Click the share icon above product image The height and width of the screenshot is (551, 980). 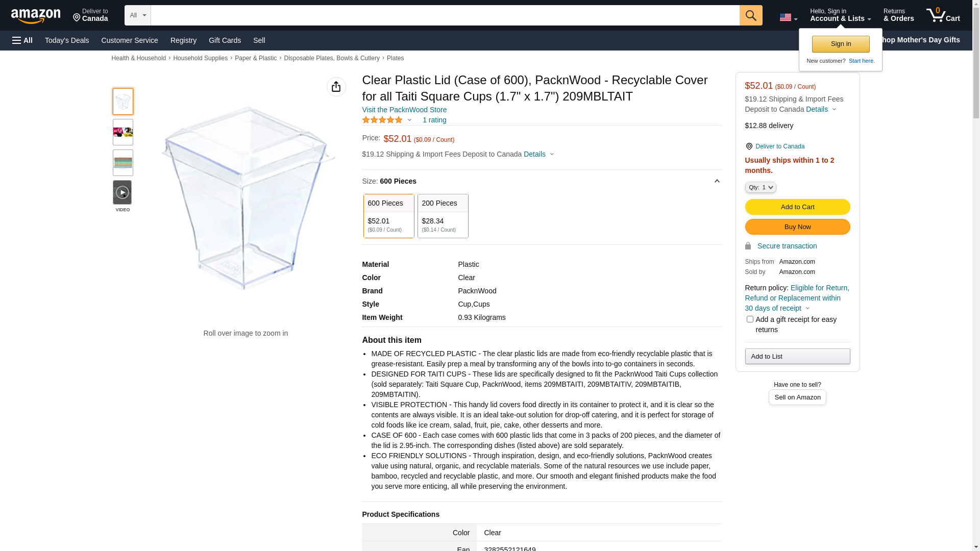click(x=336, y=87)
